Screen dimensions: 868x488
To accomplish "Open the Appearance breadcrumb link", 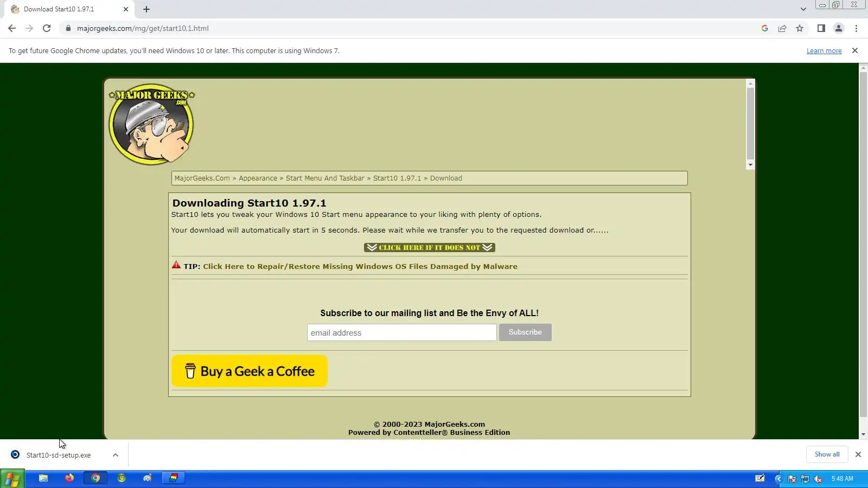I will tap(258, 178).
